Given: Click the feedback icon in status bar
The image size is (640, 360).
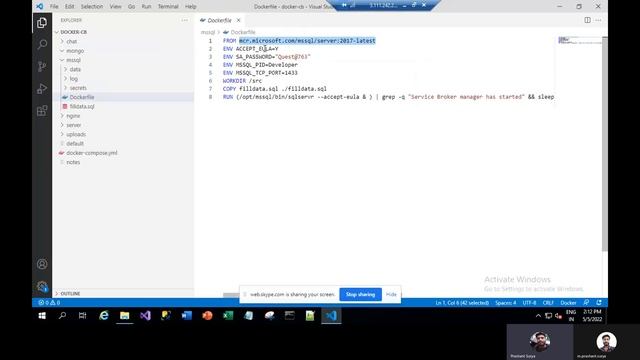Looking at the screenshot, I should (586, 302).
